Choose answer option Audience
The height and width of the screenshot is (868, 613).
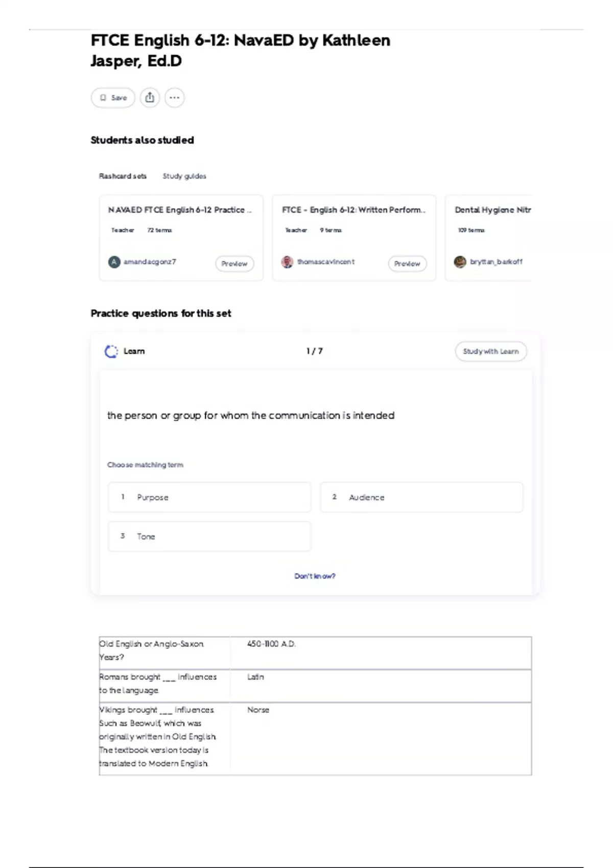[421, 497]
